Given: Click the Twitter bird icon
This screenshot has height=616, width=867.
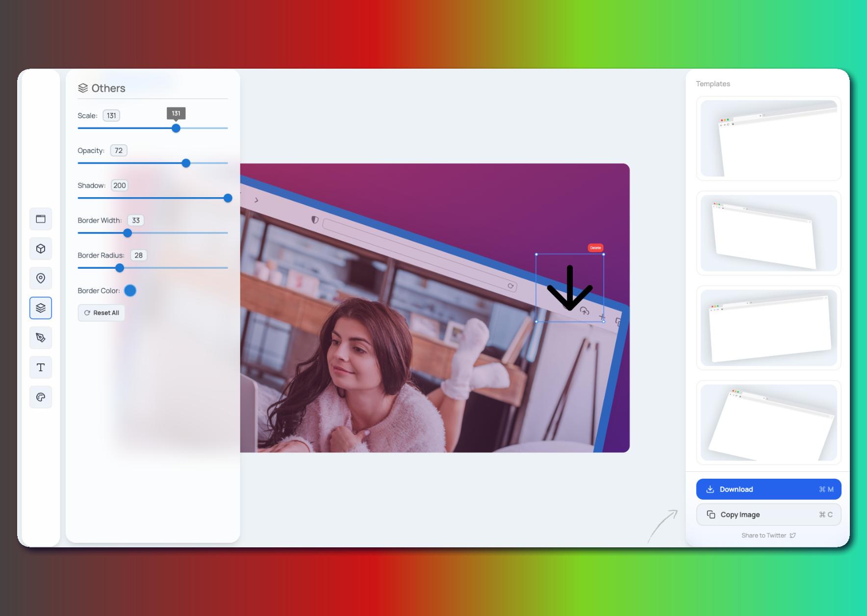Looking at the screenshot, I should pyautogui.click(x=792, y=535).
